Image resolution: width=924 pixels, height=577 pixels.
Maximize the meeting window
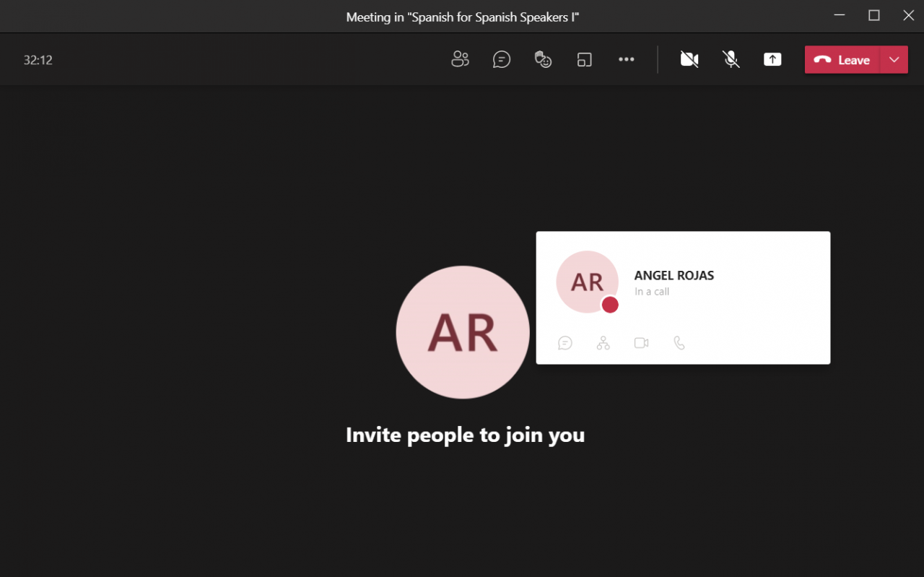pos(874,16)
